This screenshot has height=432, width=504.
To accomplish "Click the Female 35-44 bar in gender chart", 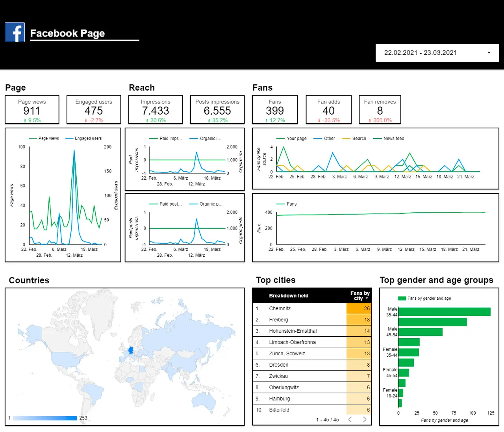I will (409, 352).
